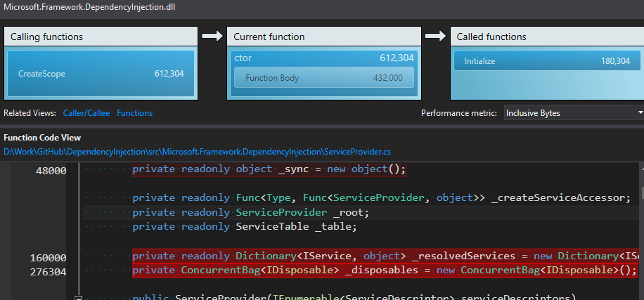
Task: Click the 160000 bytes margin value
Action: (x=48, y=258)
